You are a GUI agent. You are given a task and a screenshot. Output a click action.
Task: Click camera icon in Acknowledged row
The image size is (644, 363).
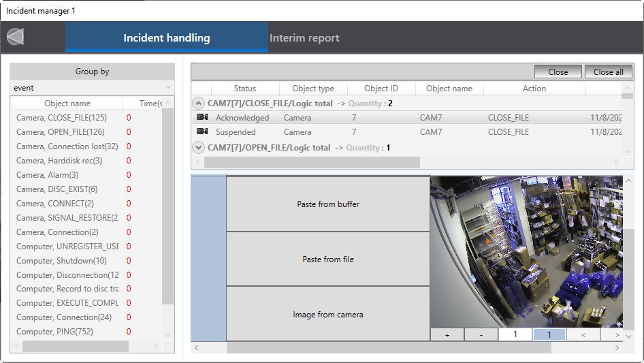pyautogui.click(x=202, y=118)
